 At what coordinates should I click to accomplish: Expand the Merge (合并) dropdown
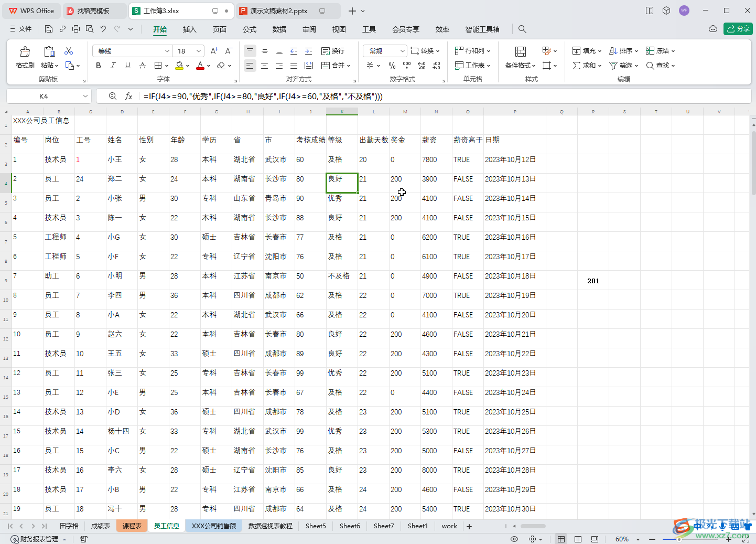coord(349,66)
